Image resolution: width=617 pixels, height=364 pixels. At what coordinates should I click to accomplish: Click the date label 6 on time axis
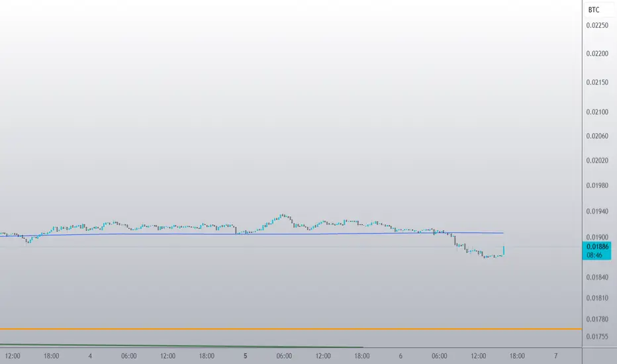401,356
